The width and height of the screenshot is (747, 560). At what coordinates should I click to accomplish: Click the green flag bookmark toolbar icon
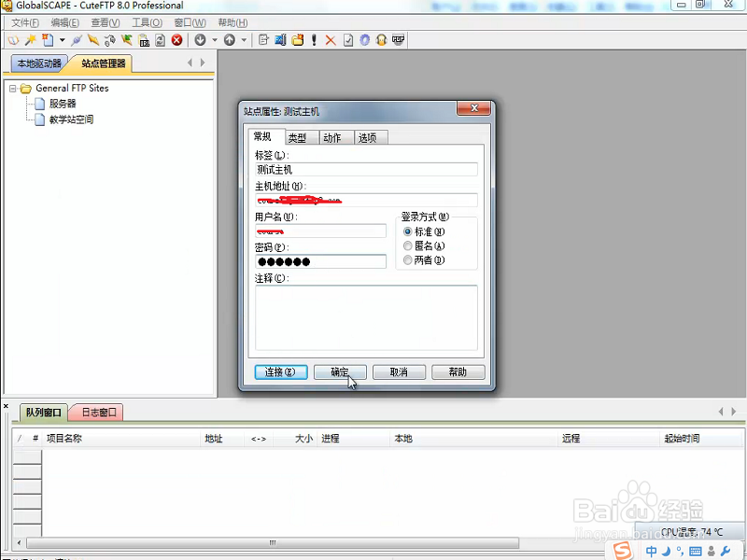[127, 40]
